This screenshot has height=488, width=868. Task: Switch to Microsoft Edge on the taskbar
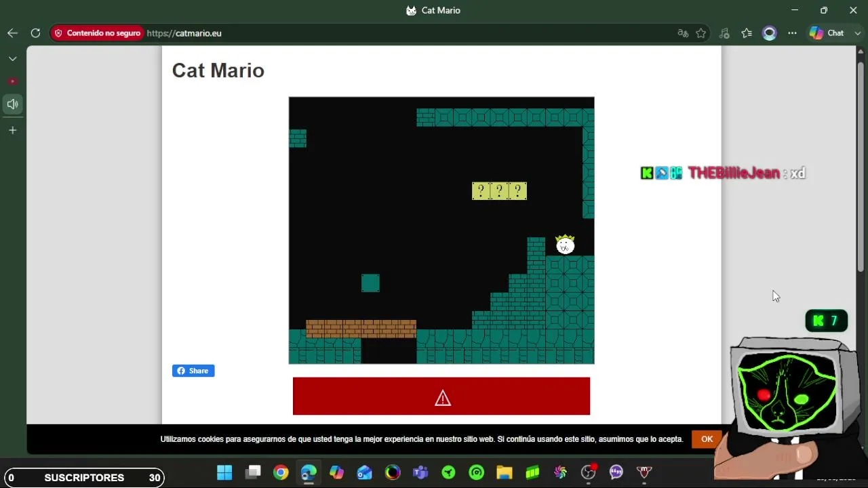click(x=309, y=472)
